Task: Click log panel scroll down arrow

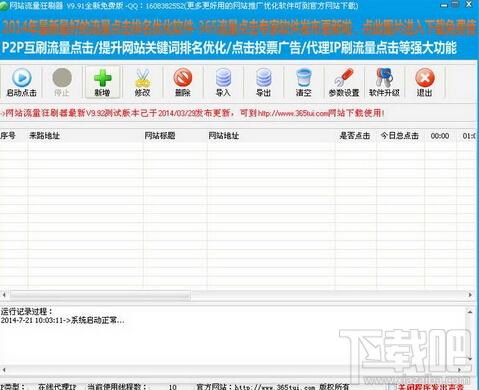Action: [x=470, y=359]
